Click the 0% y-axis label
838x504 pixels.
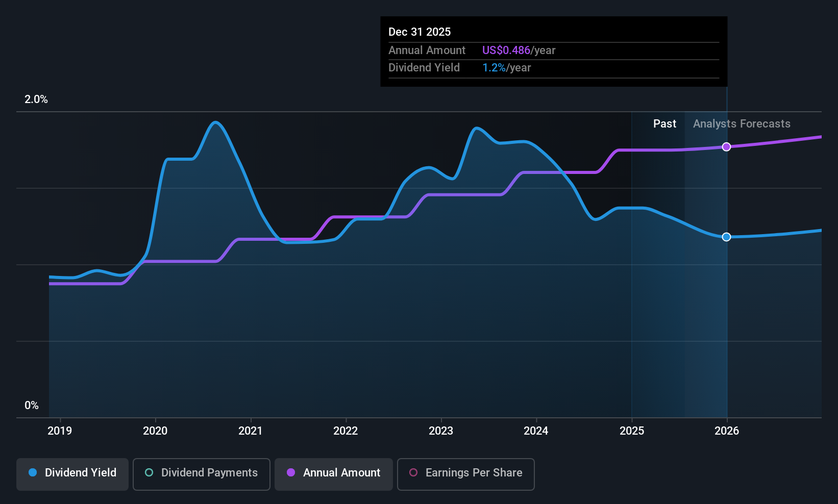[32, 406]
